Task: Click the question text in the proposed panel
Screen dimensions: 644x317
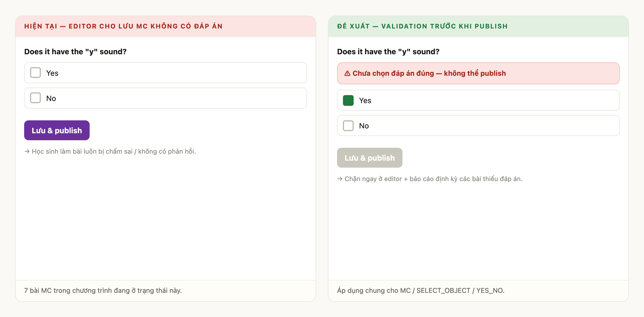Action: point(388,52)
